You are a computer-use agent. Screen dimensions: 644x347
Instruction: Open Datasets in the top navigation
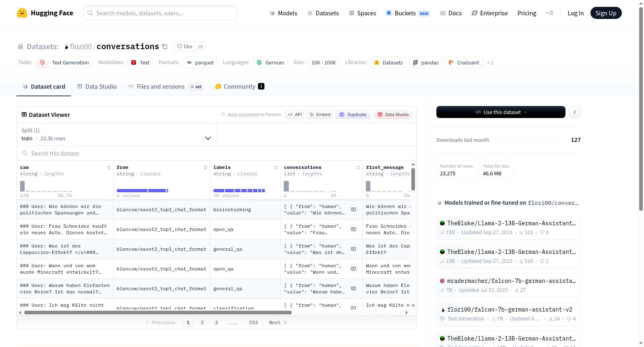point(323,13)
